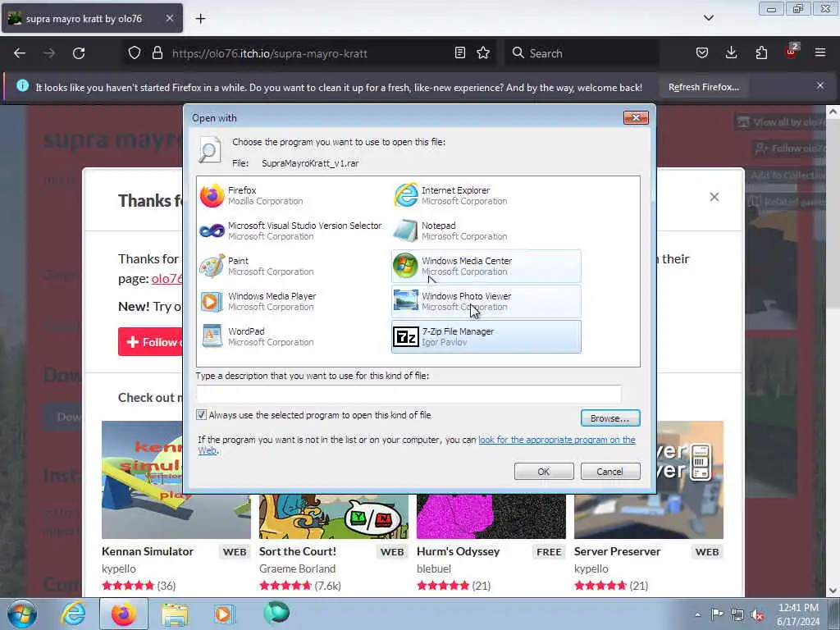The width and height of the screenshot is (840, 630).
Task: Show the Downloads panel
Action: pos(731,53)
